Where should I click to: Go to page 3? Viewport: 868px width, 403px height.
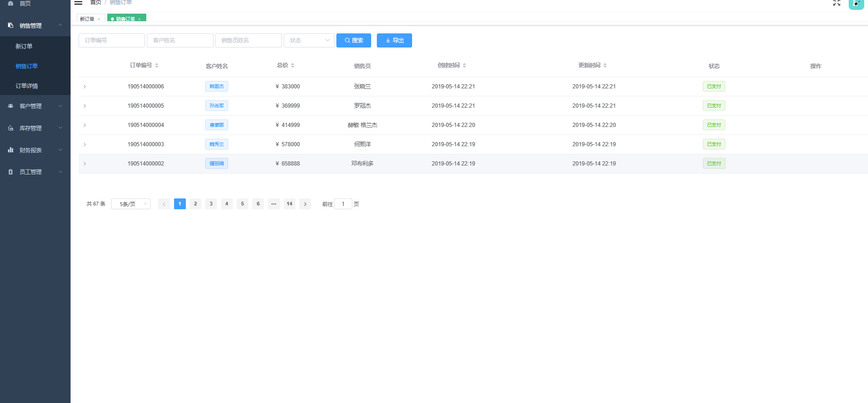(x=211, y=204)
